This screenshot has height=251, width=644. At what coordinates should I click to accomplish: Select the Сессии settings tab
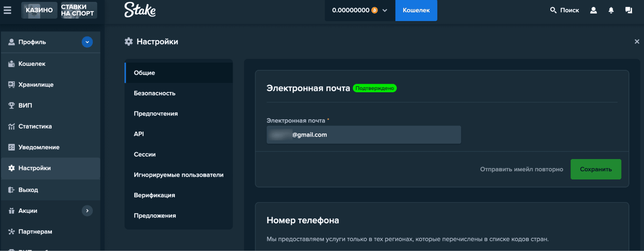179,155
